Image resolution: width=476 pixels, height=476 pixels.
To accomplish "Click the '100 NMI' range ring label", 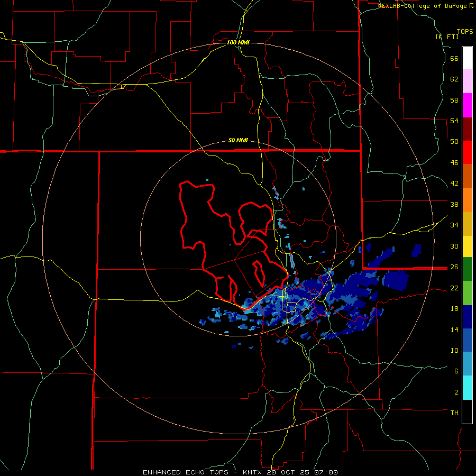I will 238,42.
